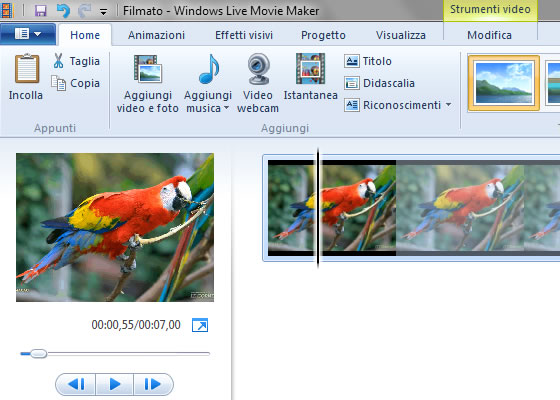Click the Copia icon
The width and height of the screenshot is (560, 400).
[58, 83]
